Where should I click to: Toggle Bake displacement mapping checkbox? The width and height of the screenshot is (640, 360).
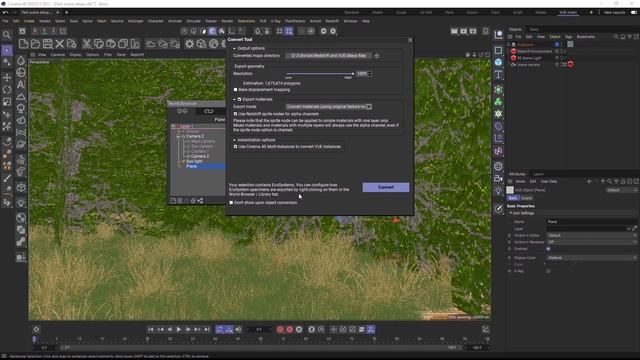tap(236, 90)
